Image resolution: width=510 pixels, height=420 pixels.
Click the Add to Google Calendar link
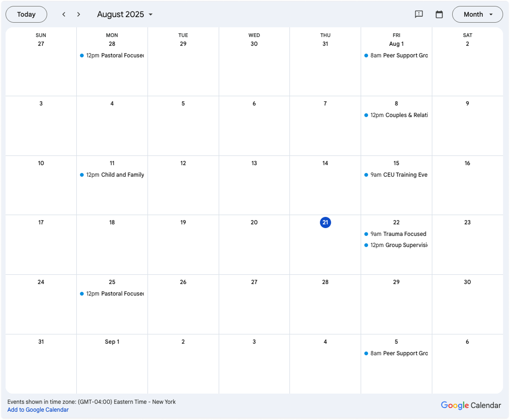pos(38,410)
